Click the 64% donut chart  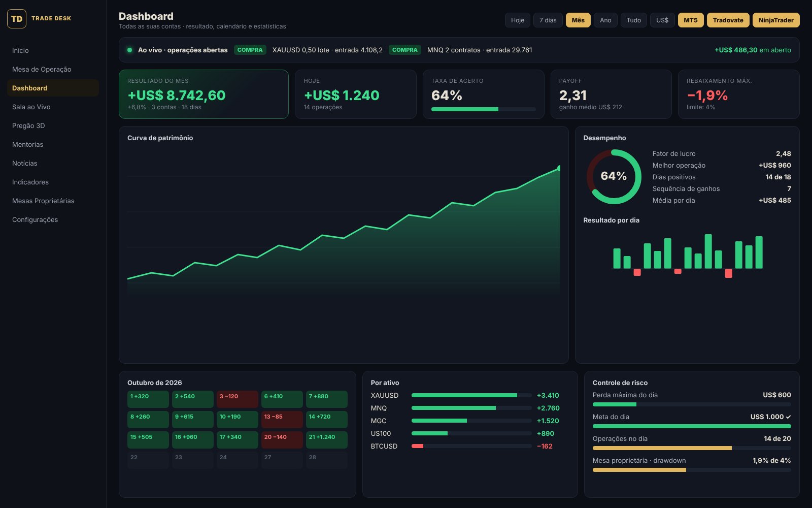click(614, 176)
